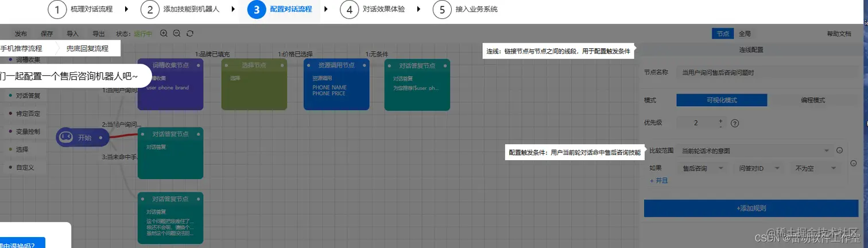Increase priority with the plus stepper
868x248 pixels.
click(x=720, y=120)
